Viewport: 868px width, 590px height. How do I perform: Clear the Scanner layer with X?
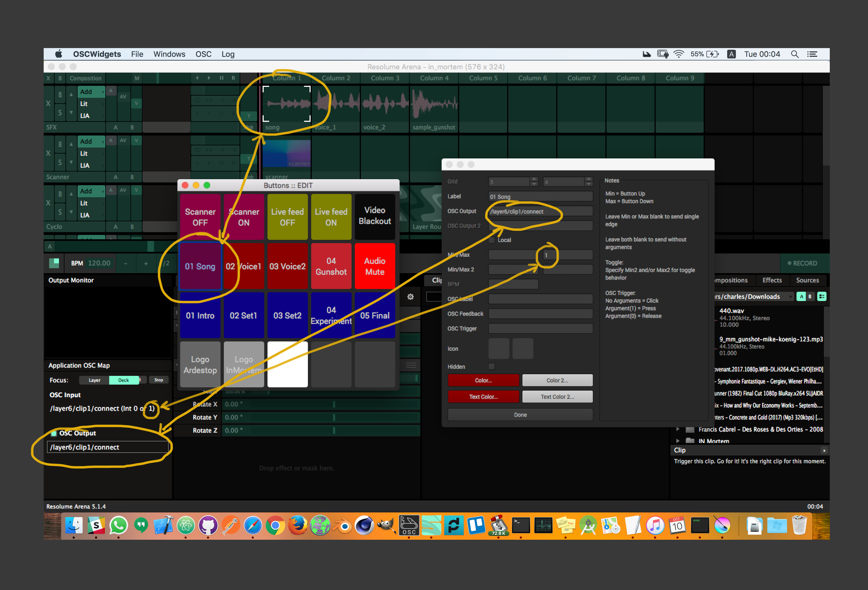pos(48,153)
